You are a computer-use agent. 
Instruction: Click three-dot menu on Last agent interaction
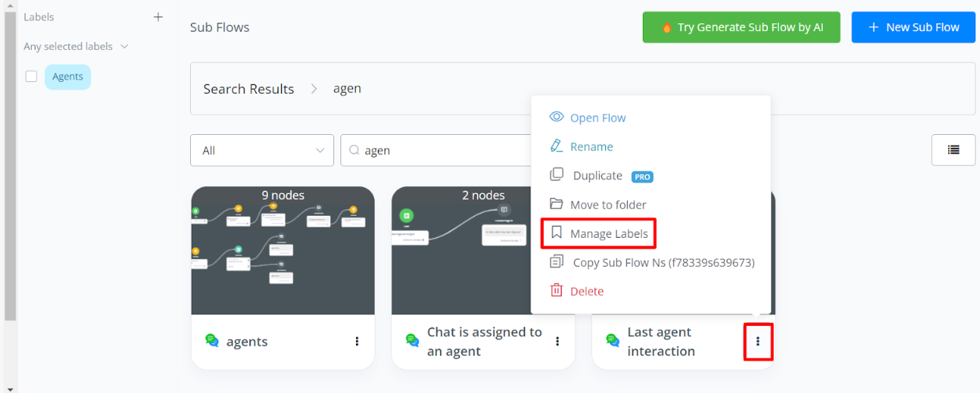pyautogui.click(x=758, y=341)
